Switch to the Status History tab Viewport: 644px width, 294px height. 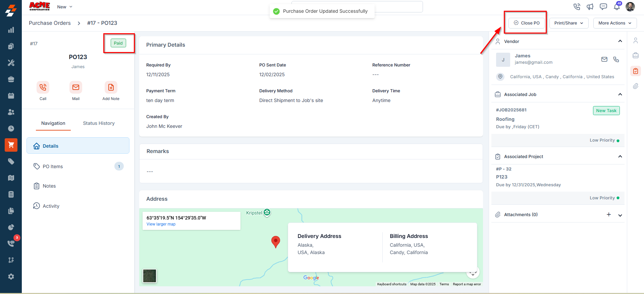pos(99,123)
